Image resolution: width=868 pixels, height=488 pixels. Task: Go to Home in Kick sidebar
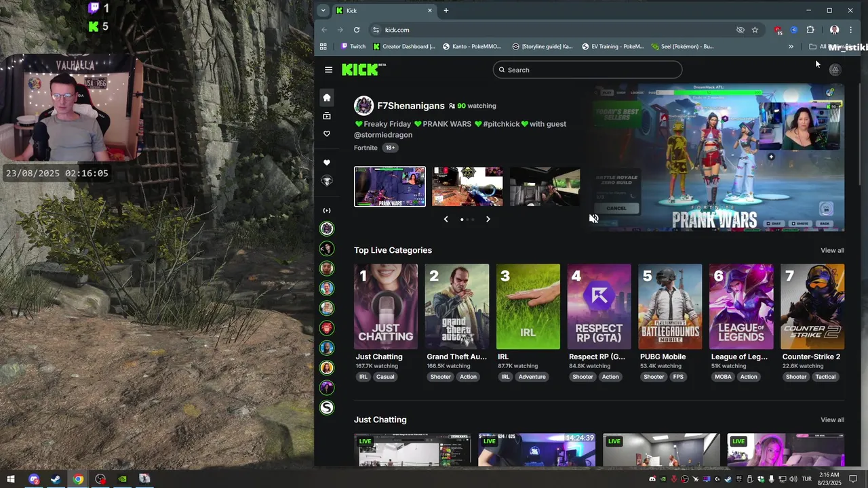pos(327,98)
